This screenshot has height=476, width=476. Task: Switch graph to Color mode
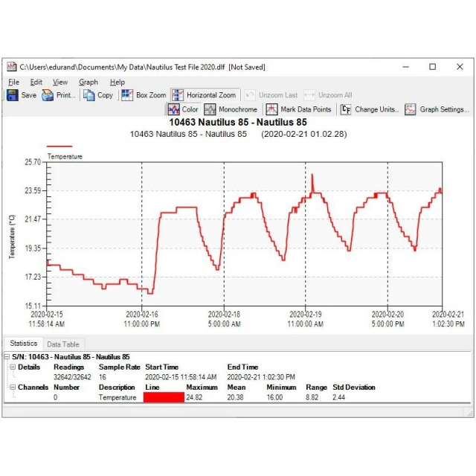coord(174,109)
